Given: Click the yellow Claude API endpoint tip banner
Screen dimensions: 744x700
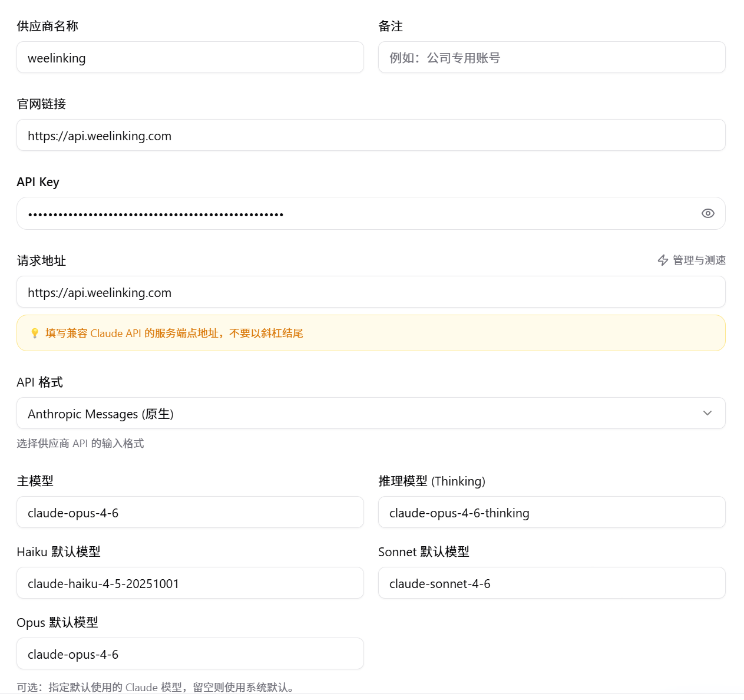Looking at the screenshot, I should coord(371,333).
